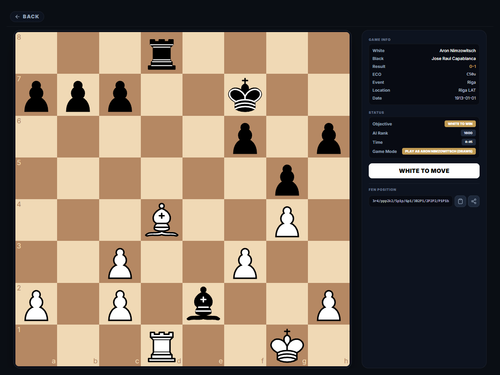Screen dimensions: 500x375
Task: Click the 'FEN Position' heading
Action: click(x=382, y=190)
